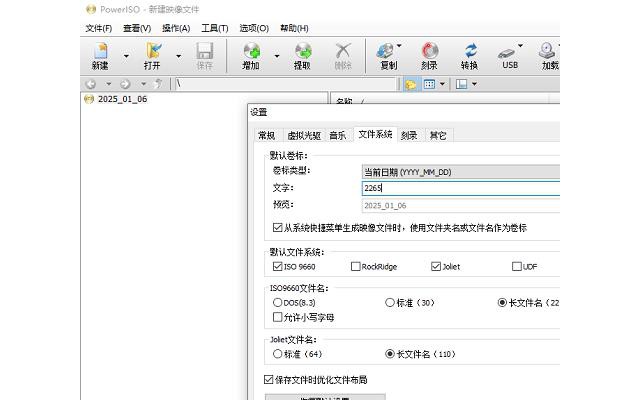The image size is (640, 400).
Task: Open the dropdown arrow next to 复制
Action: 399,45
